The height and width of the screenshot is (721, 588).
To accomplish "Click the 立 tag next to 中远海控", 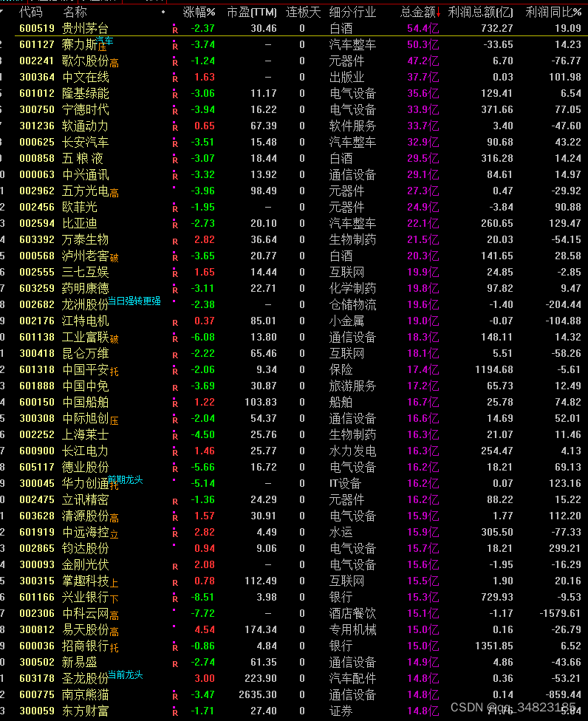I will 114,535.
